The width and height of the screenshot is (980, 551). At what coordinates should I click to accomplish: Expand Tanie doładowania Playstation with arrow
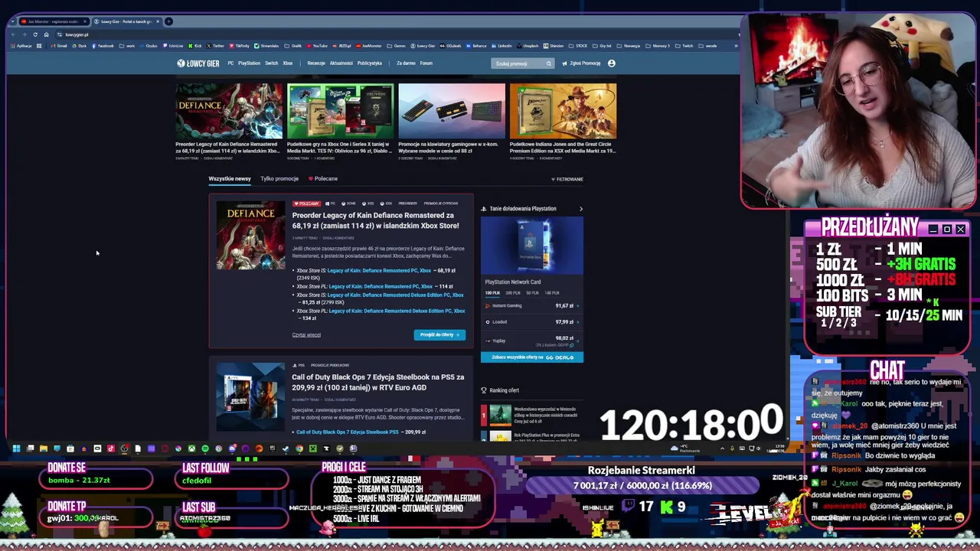[580, 209]
